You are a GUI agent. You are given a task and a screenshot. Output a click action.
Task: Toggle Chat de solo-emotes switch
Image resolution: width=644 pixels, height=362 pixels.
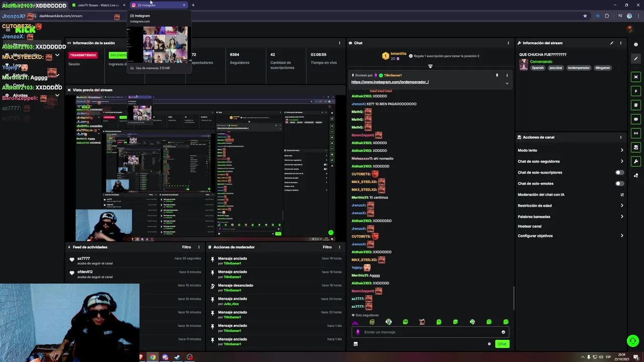tap(619, 184)
